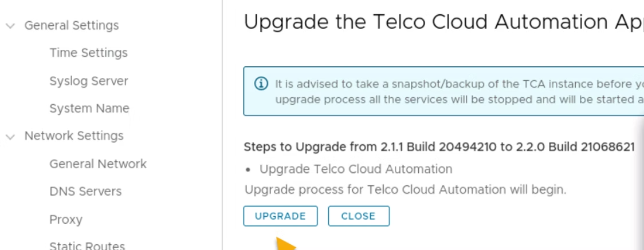The width and height of the screenshot is (644, 250).
Task: Select the General Settings section label
Action: click(72, 26)
